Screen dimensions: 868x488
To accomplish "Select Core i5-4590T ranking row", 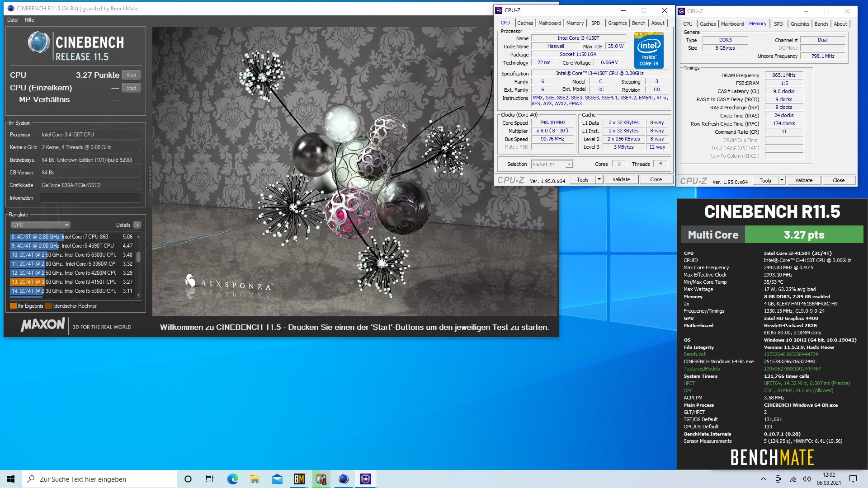I will point(72,246).
